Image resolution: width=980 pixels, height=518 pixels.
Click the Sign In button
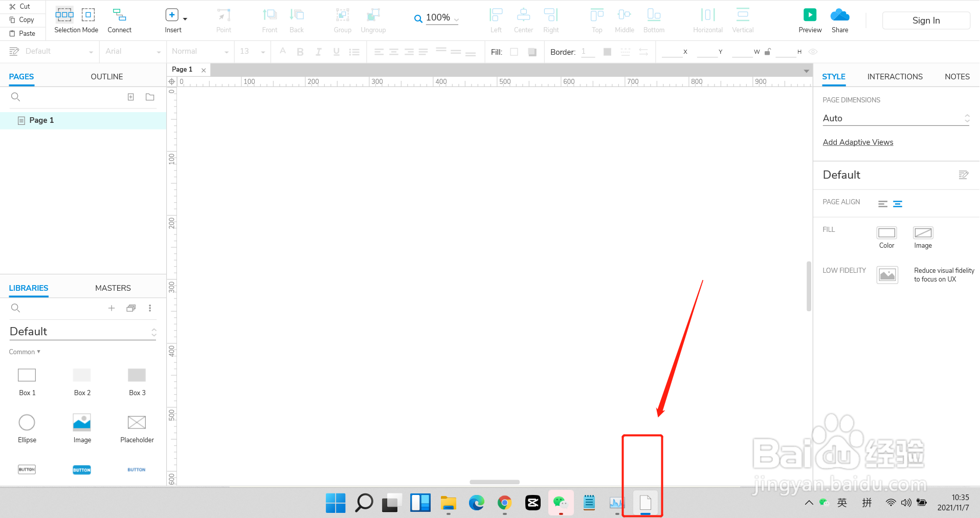point(926,20)
